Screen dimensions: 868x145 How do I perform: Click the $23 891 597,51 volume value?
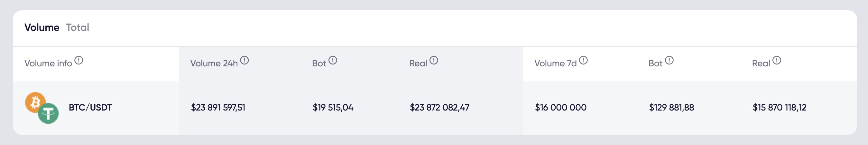[x=218, y=108]
